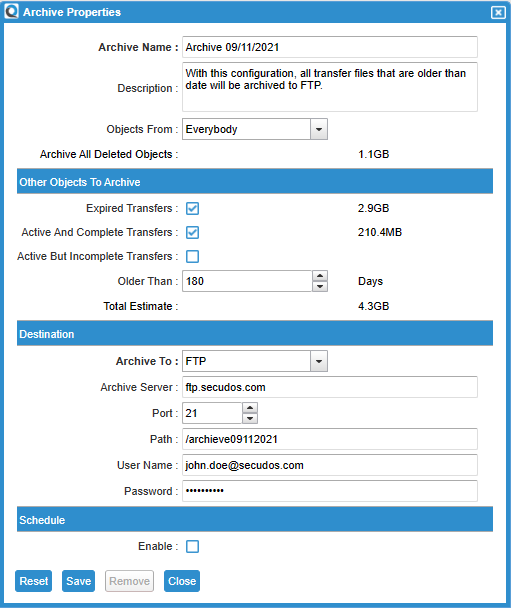The width and height of the screenshot is (511, 608).
Task: Click the Reset button
Action: coord(34,581)
